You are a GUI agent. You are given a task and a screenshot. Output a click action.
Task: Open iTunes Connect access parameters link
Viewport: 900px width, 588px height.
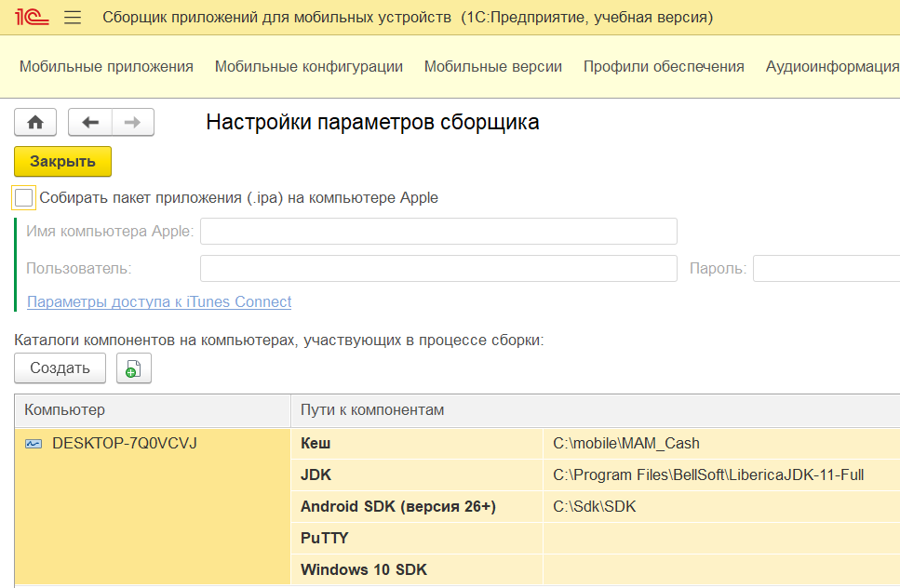pyautogui.click(x=159, y=301)
